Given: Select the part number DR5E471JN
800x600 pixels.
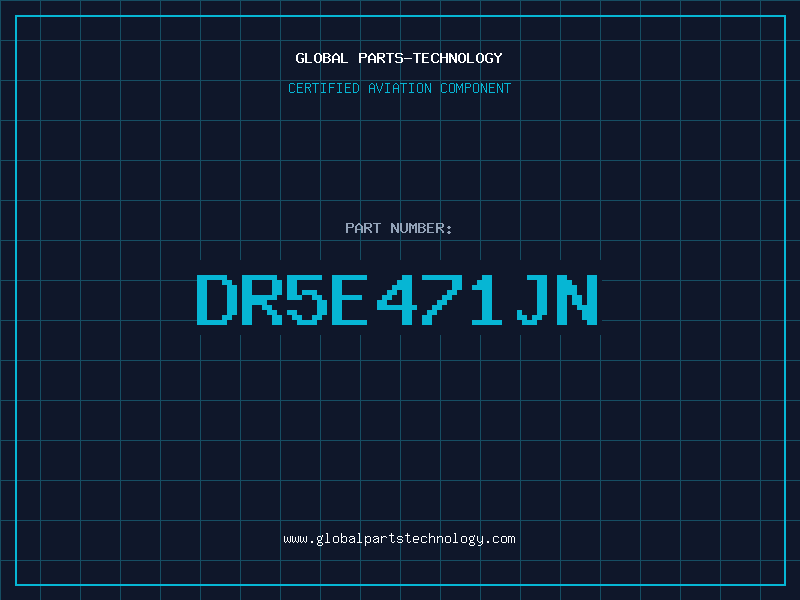Looking at the screenshot, I should point(397,299).
